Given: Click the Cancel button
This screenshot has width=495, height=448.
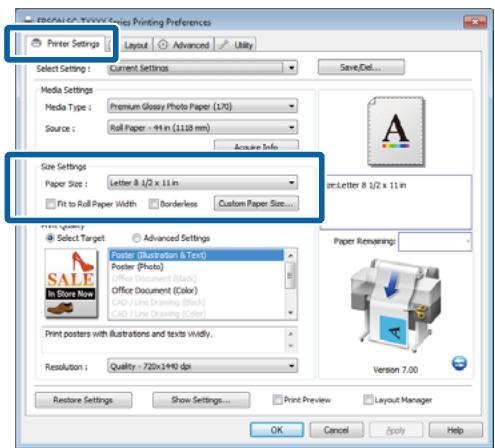Looking at the screenshot, I should pyautogui.click(x=336, y=430).
